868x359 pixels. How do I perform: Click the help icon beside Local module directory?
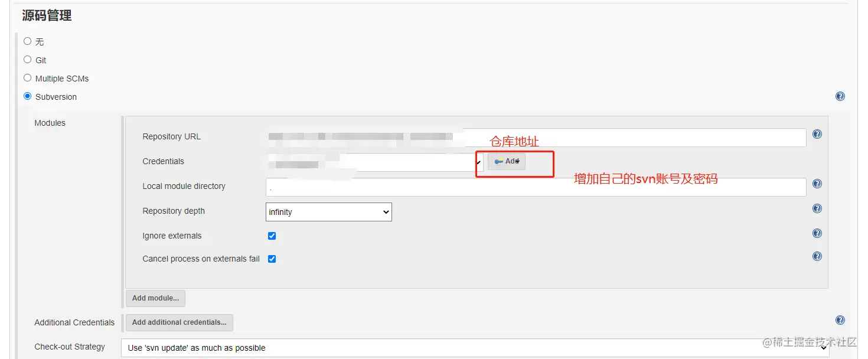point(817,183)
